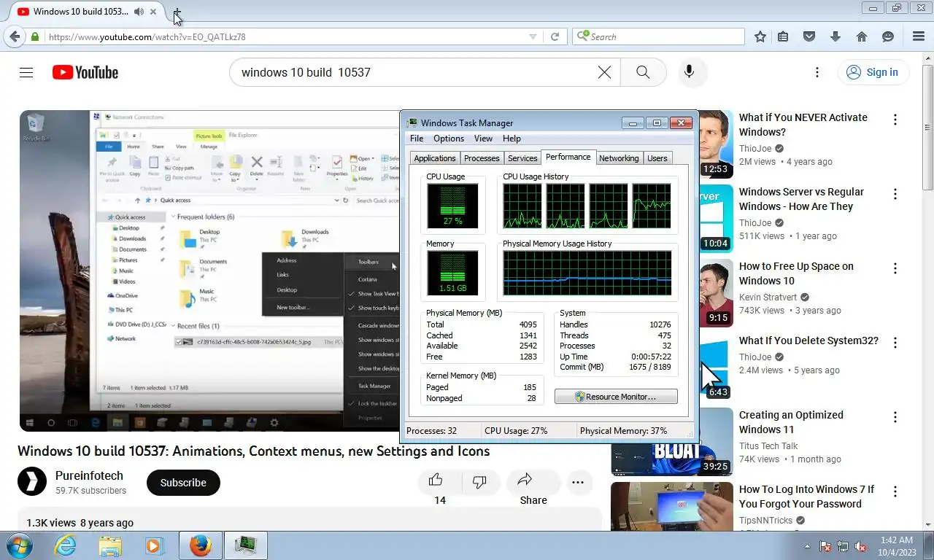
Task: Mute the YouTube tab's speaker icon
Action: (139, 12)
